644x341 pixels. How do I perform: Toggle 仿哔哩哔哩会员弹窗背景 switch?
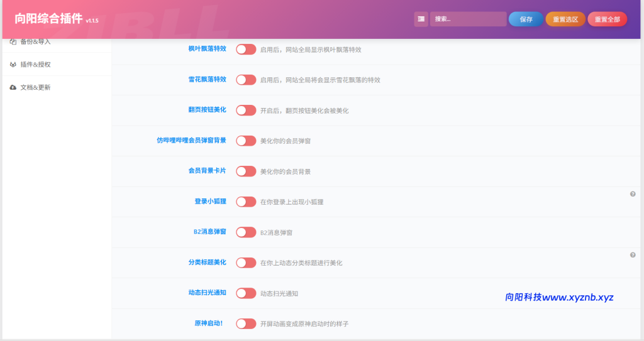(246, 141)
